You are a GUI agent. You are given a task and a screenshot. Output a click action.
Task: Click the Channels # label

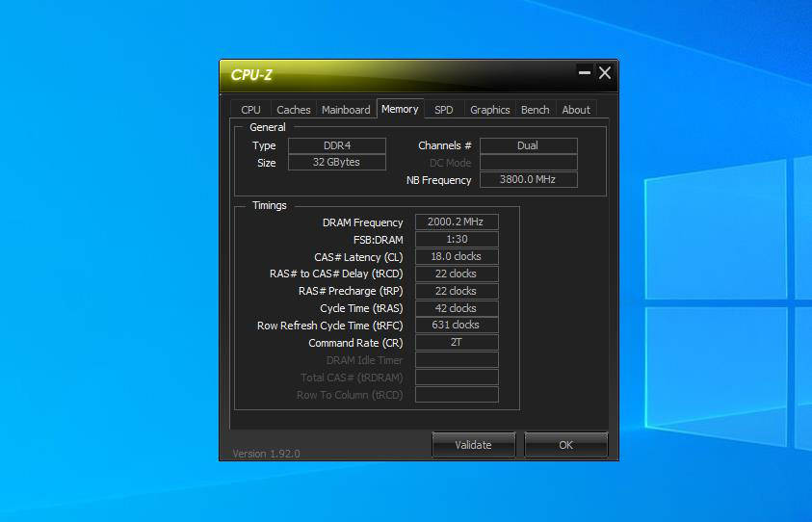coord(445,145)
